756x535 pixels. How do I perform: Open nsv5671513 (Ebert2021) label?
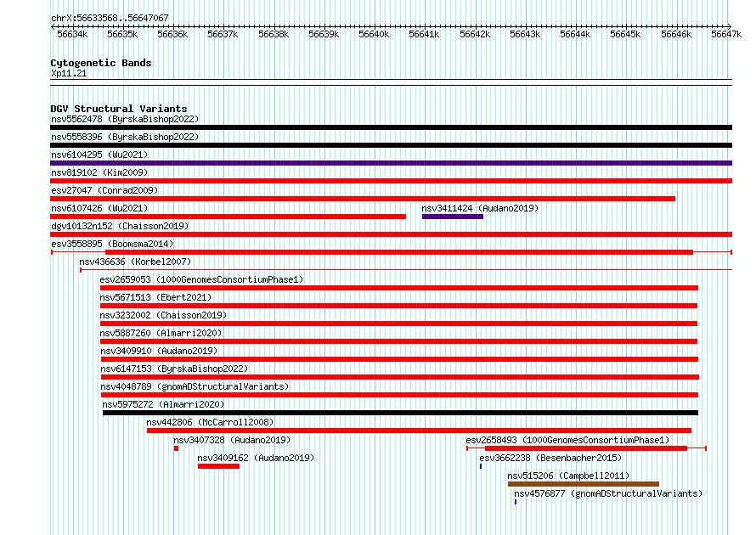pos(155,297)
